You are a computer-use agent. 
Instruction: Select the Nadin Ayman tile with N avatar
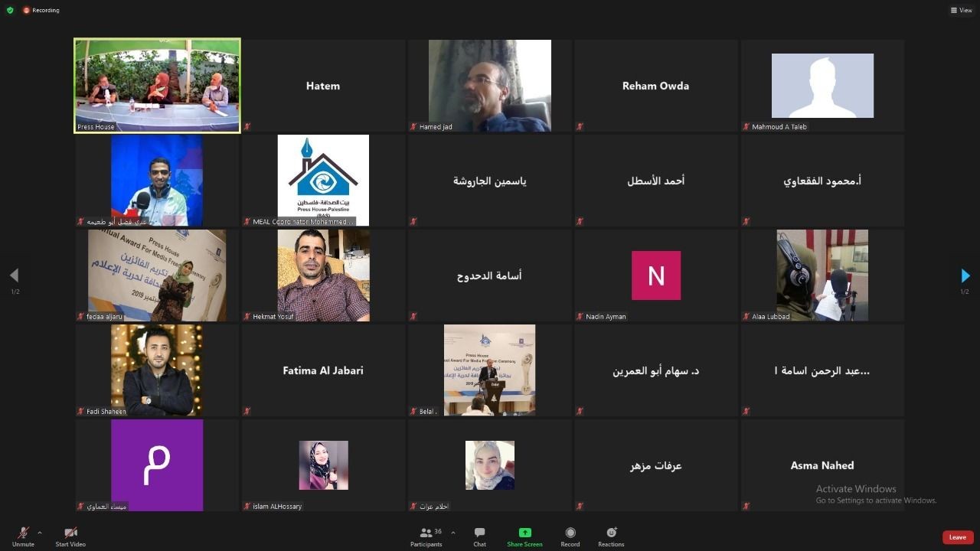point(656,275)
